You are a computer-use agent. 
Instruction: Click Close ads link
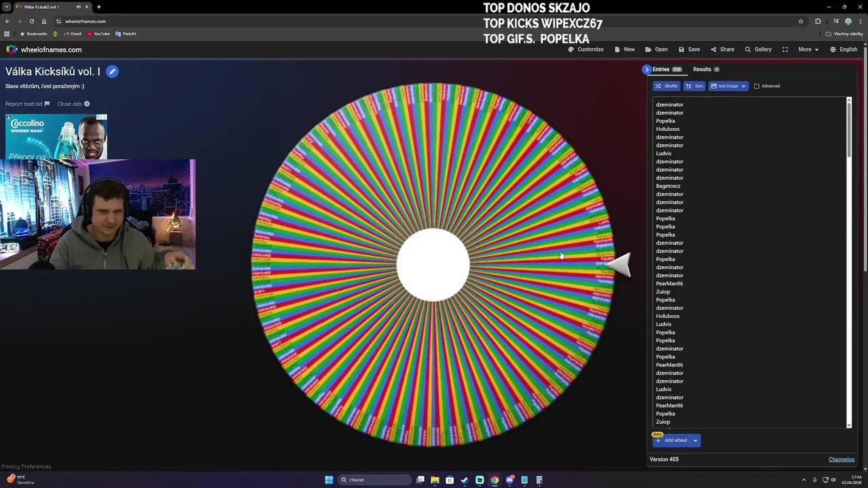pyautogui.click(x=74, y=104)
